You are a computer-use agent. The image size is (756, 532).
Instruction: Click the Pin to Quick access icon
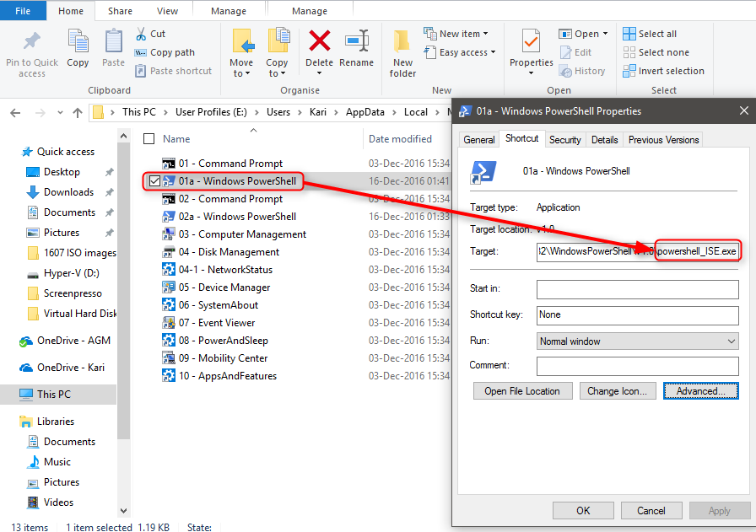point(32,41)
